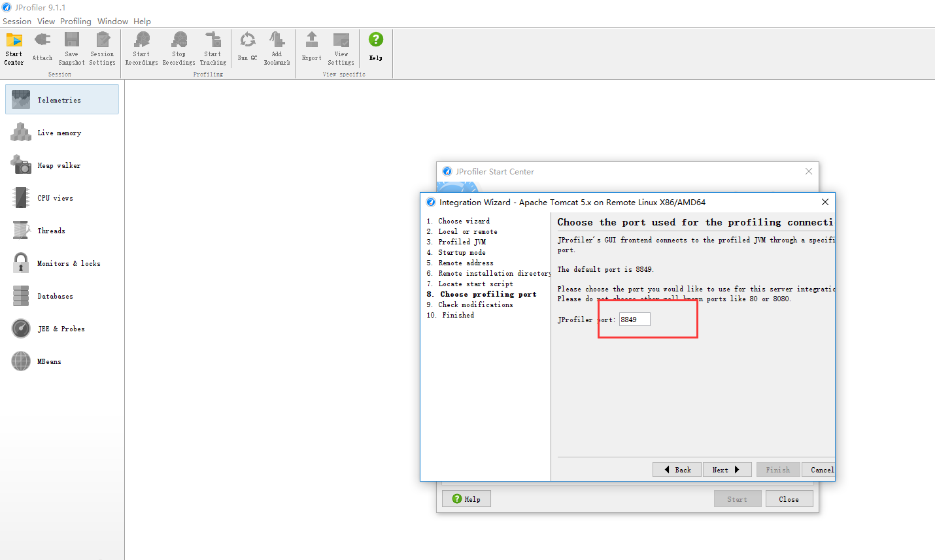Click Help button in Start Center window

tap(466, 499)
